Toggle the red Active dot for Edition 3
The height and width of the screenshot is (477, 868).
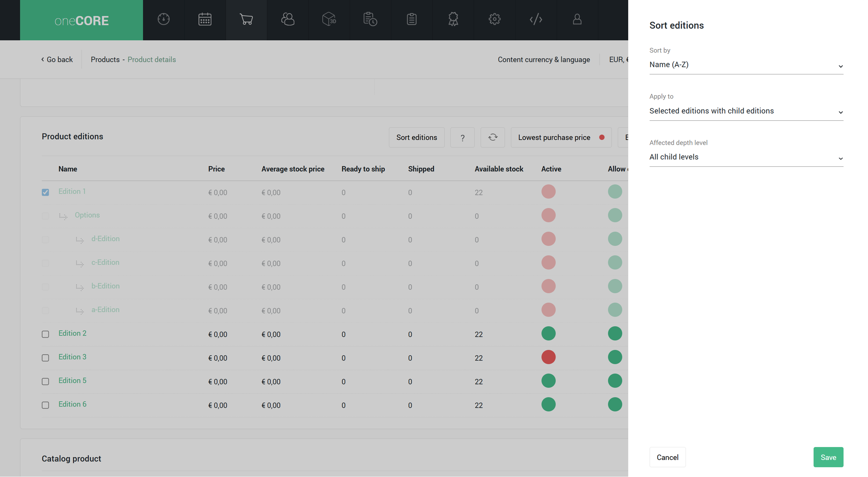click(x=548, y=357)
